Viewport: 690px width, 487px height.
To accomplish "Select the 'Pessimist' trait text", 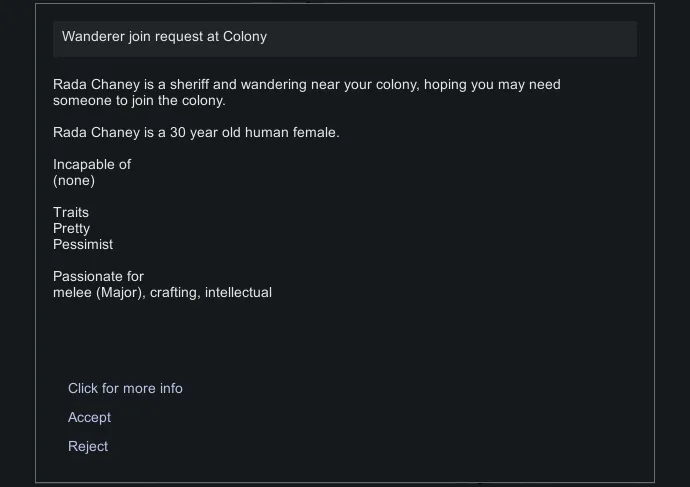I will pyautogui.click(x=83, y=244).
